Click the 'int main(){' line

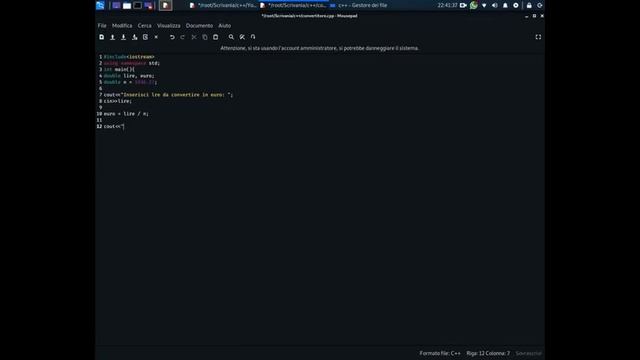119,69
